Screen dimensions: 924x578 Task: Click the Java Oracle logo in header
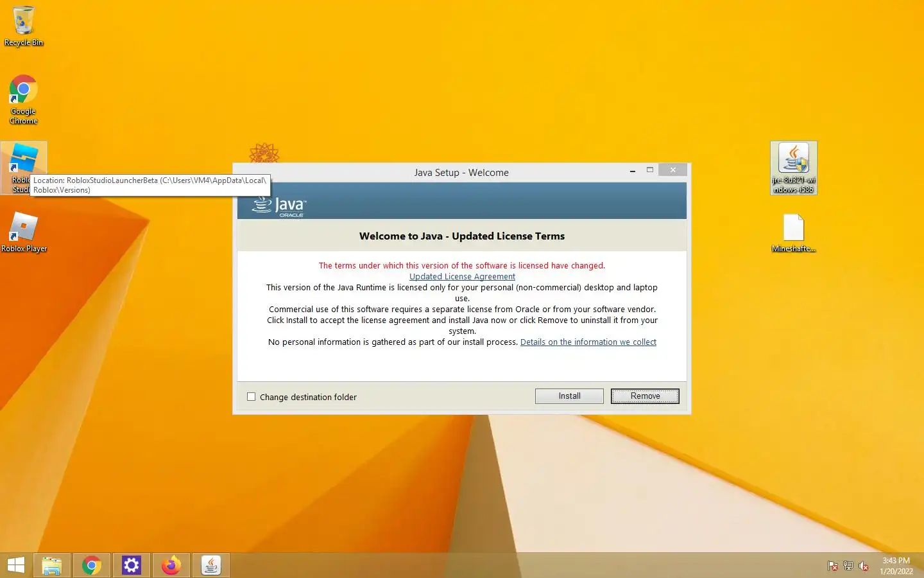pos(279,206)
